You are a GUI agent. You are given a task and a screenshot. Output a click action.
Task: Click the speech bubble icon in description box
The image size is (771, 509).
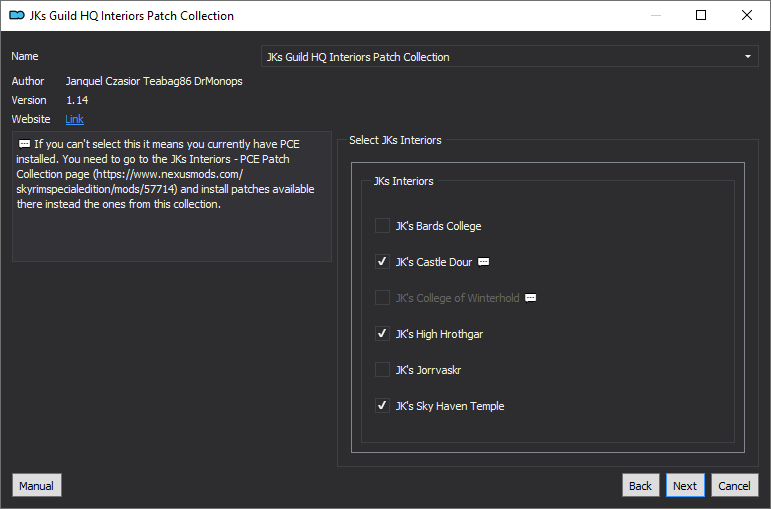coord(24,144)
